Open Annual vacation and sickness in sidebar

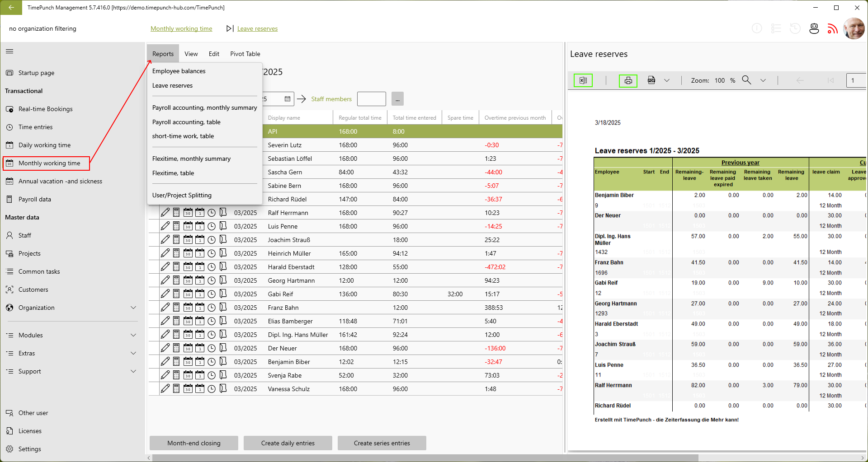pos(60,181)
